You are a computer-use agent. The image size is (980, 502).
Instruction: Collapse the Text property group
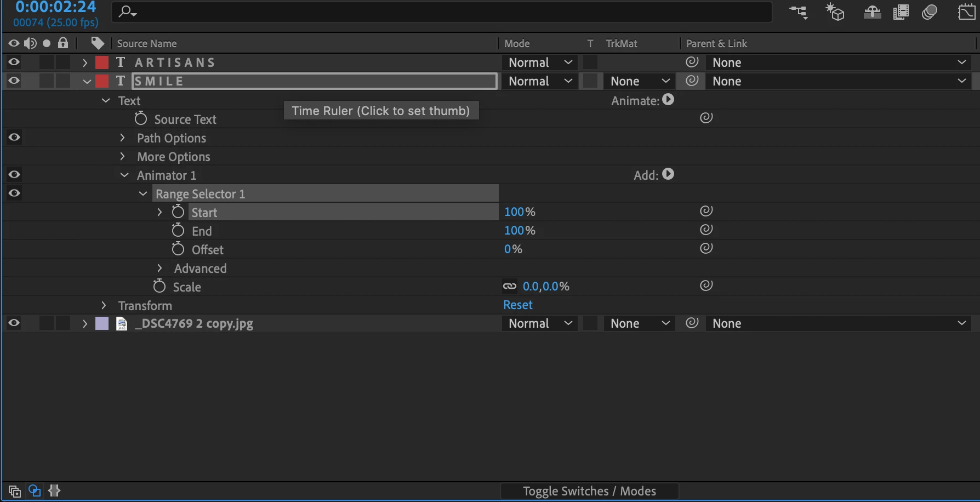point(106,100)
